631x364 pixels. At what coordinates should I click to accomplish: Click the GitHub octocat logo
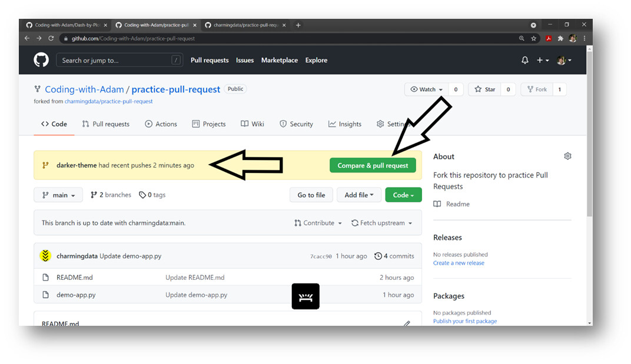pyautogui.click(x=41, y=60)
